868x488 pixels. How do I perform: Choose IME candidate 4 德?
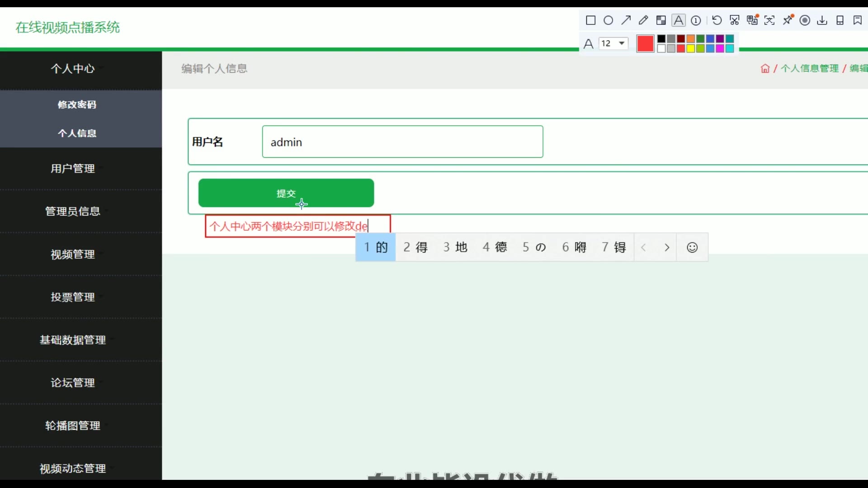pyautogui.click(x=495, y=247)
